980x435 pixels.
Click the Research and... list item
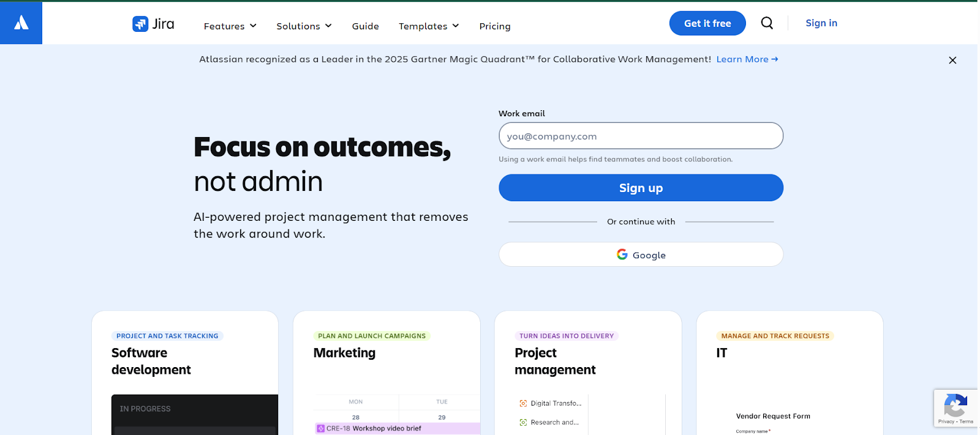pos(549,422)
